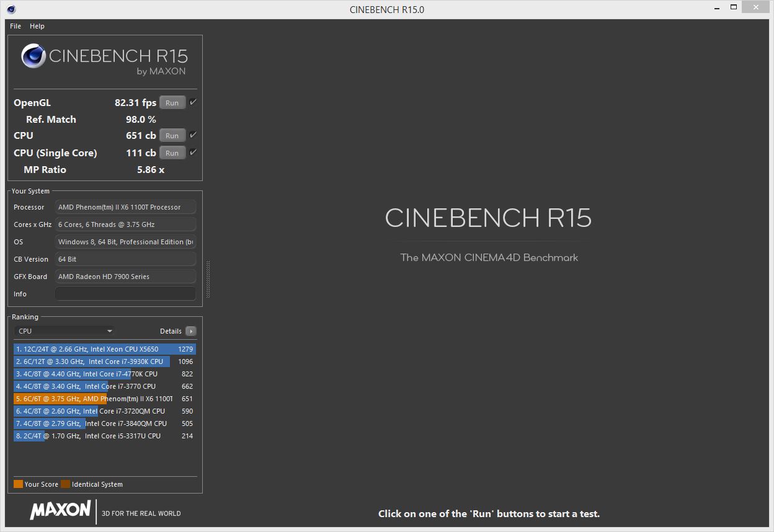Maximize the Cinebench window
The image size is (774, 532).
pos(733,7)
